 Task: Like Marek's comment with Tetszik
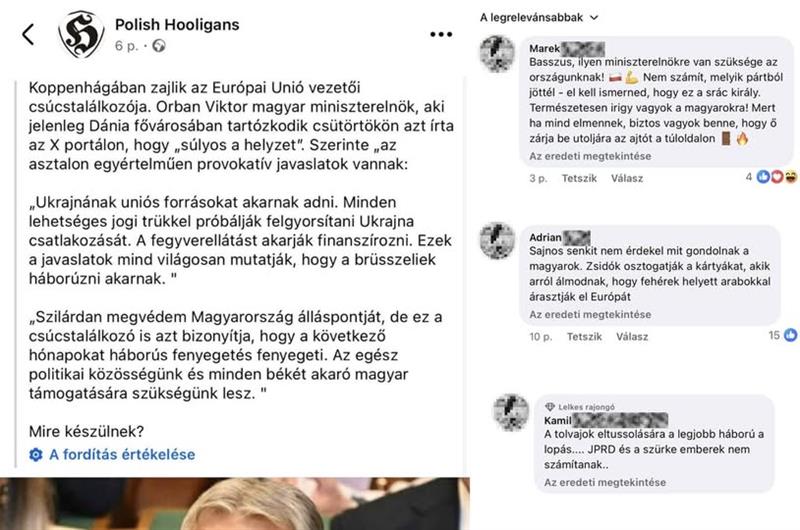point(579,178)
